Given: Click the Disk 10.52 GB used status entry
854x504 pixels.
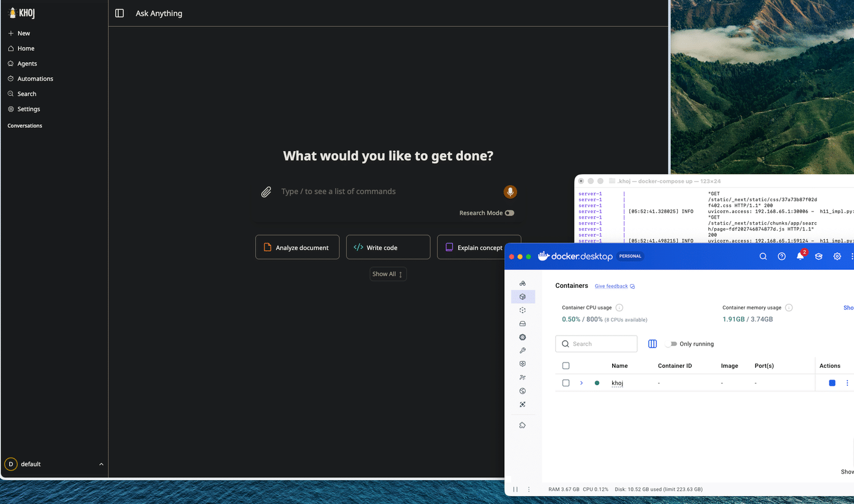Looking at the screenshot, I should point(659,489).
